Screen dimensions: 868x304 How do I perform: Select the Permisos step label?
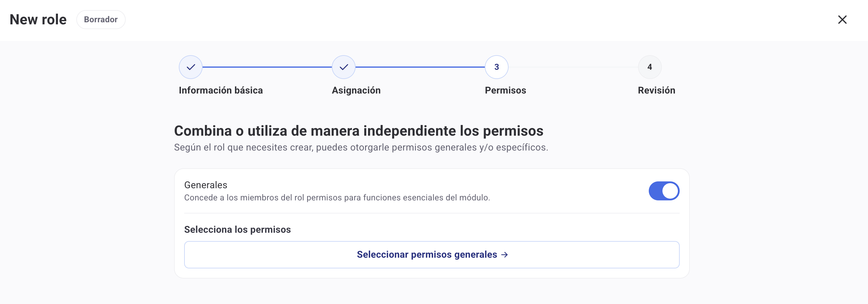(x=505, y=90)
